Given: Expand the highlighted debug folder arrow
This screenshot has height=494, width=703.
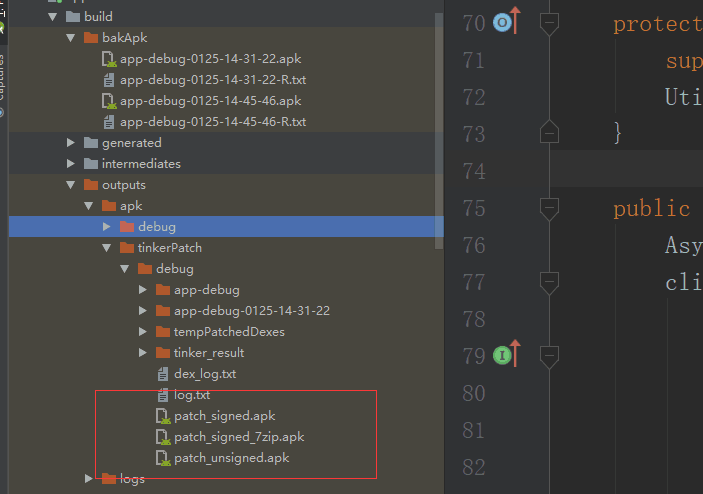Looking at the screenshot, I should (x=106, y=227).
